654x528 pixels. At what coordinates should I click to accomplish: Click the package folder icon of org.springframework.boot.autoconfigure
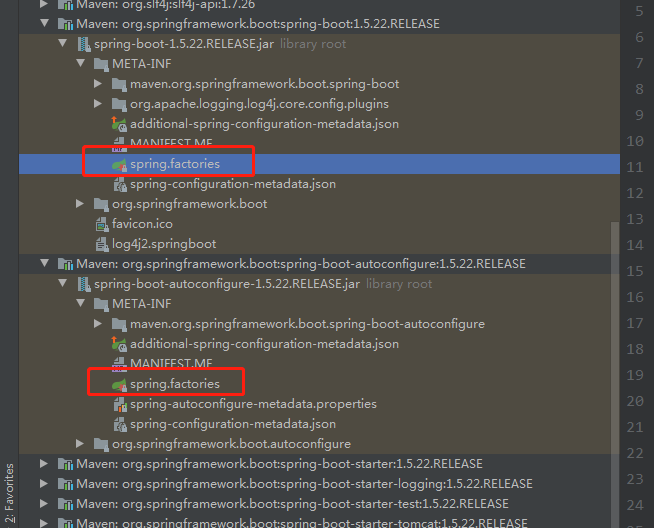tap(101, 444)
